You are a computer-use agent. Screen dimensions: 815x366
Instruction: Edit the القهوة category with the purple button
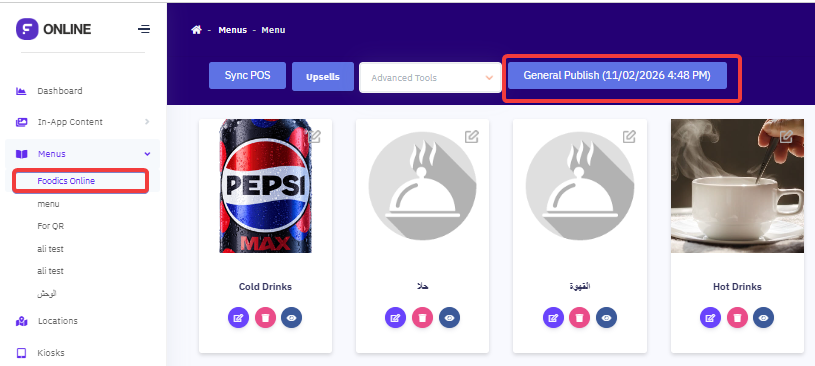click(x=554, y=318)
